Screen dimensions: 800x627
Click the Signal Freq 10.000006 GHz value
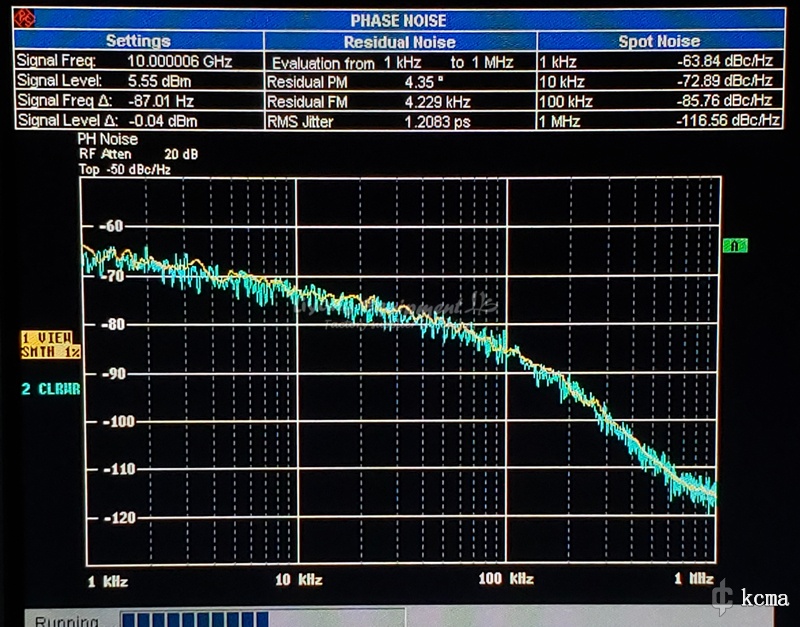point(178,62)
